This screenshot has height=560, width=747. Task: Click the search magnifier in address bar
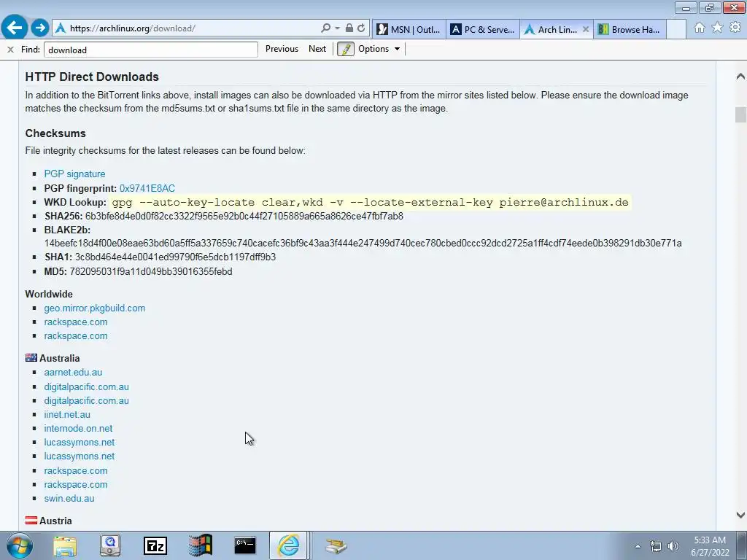(x=326, y=28)
